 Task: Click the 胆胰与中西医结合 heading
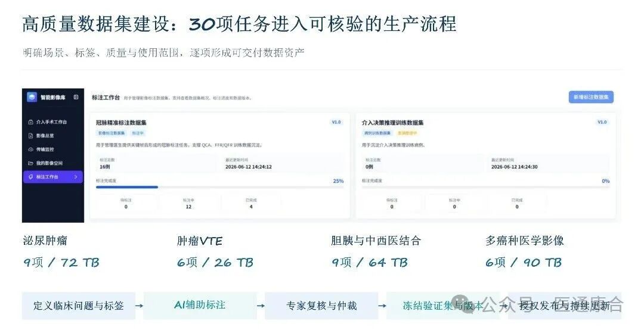coord(376,241)
